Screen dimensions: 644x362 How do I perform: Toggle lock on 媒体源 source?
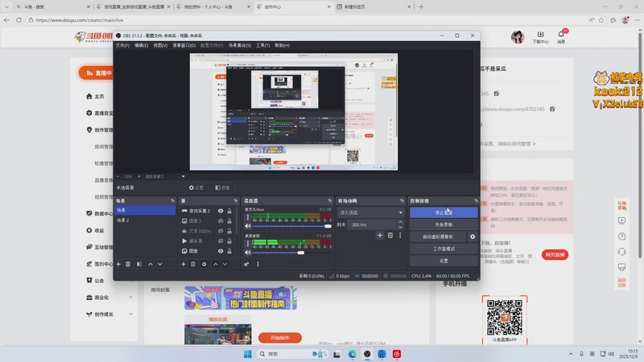(x=229, y=241)
